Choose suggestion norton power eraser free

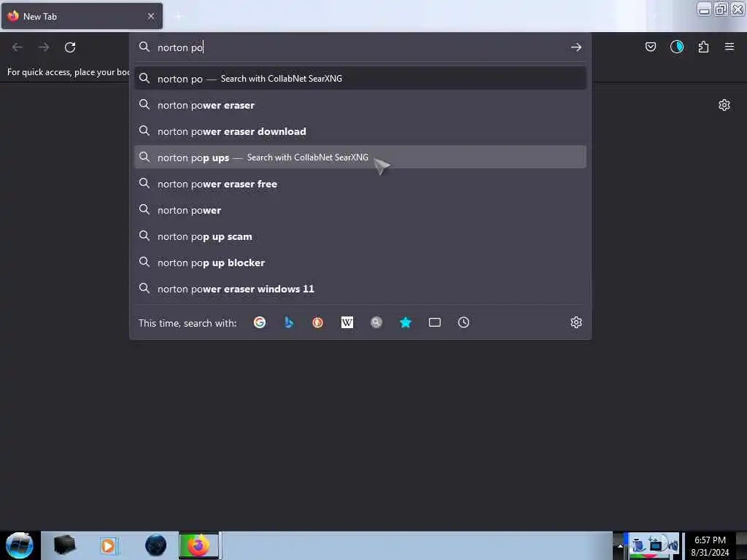[360, 184]
